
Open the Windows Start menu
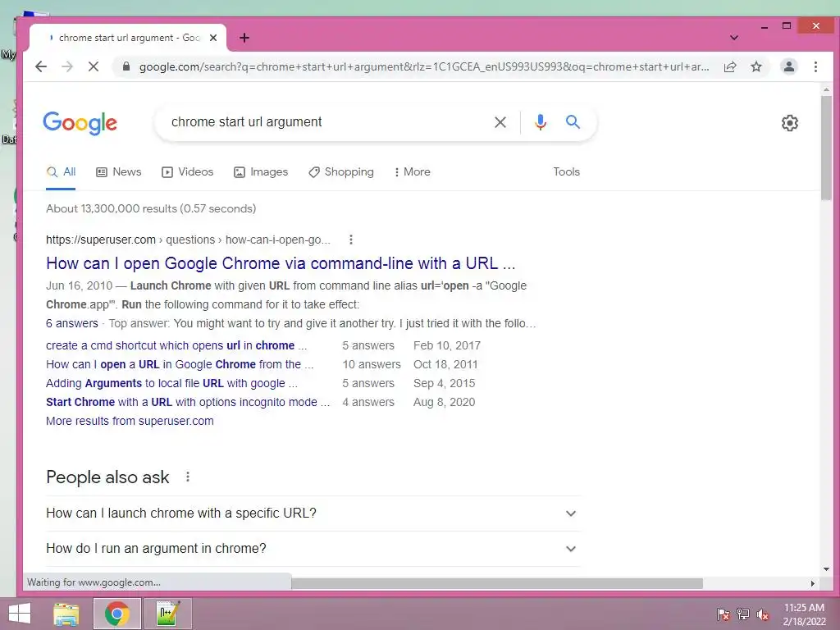20,614
